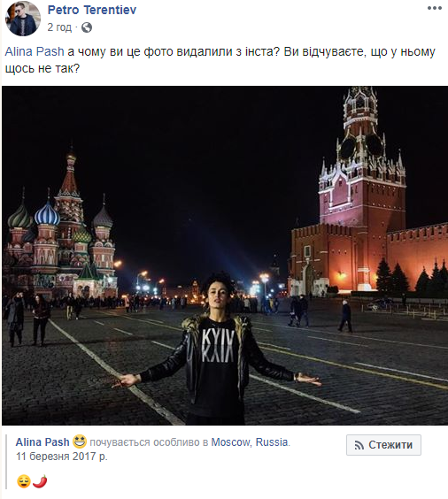Click the globe public-audience icon
Viewport: 448px width, 499px height.
(x=87, y=27)
